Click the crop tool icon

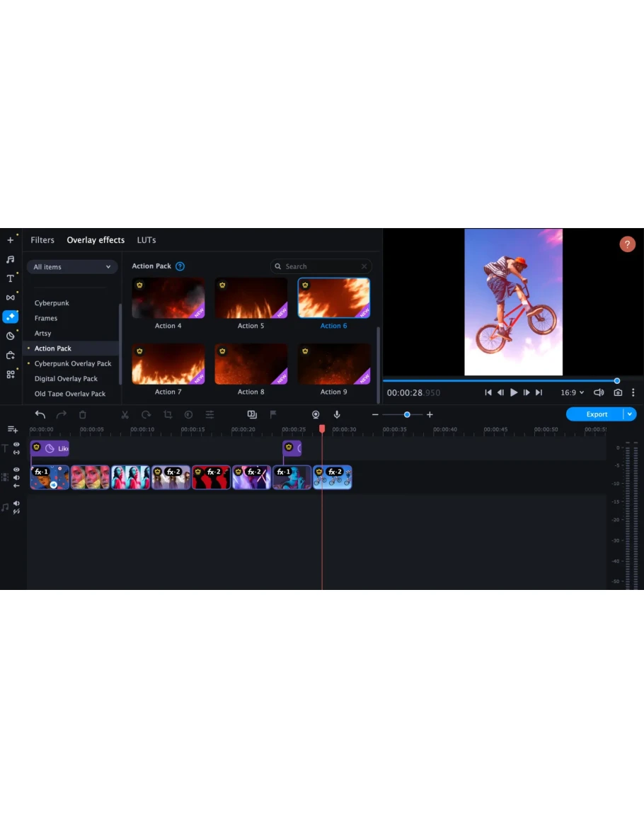(x=168, y=414)
